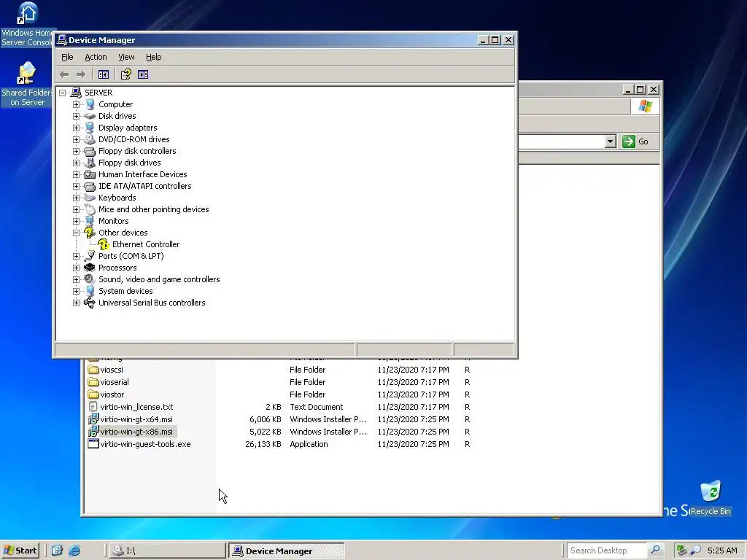Open the View menu

coord(126,57)
